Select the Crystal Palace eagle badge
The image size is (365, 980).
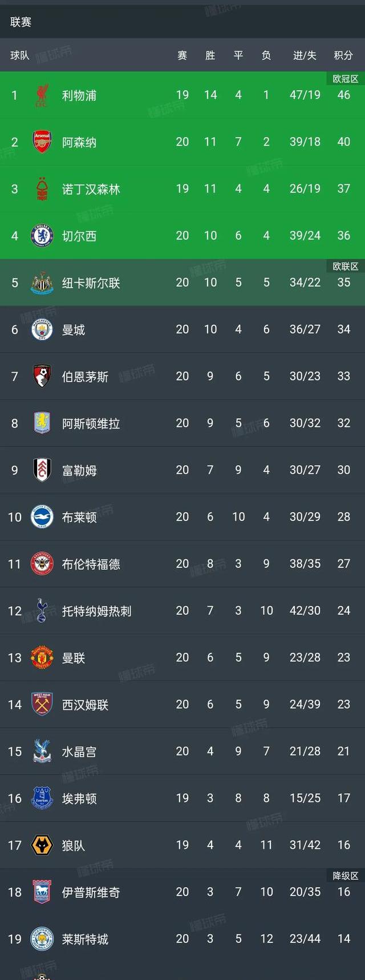coord(42,751)
